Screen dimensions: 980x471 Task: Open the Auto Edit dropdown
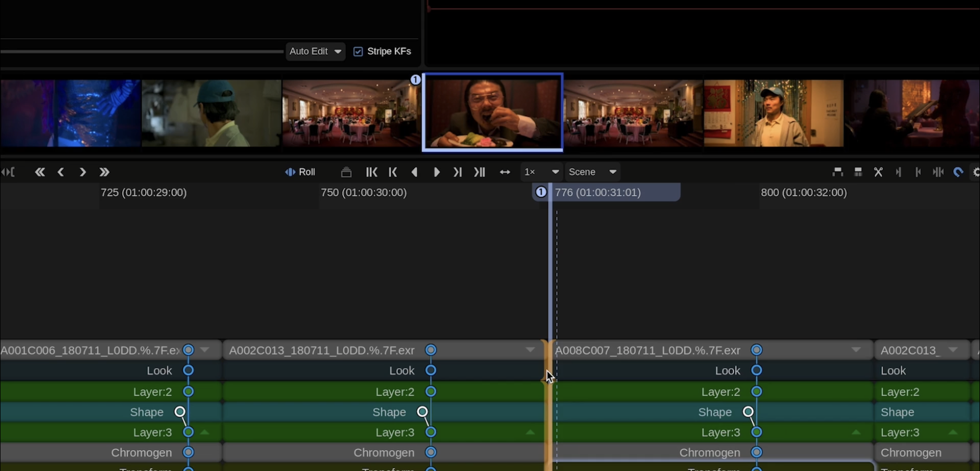[316, 51]
